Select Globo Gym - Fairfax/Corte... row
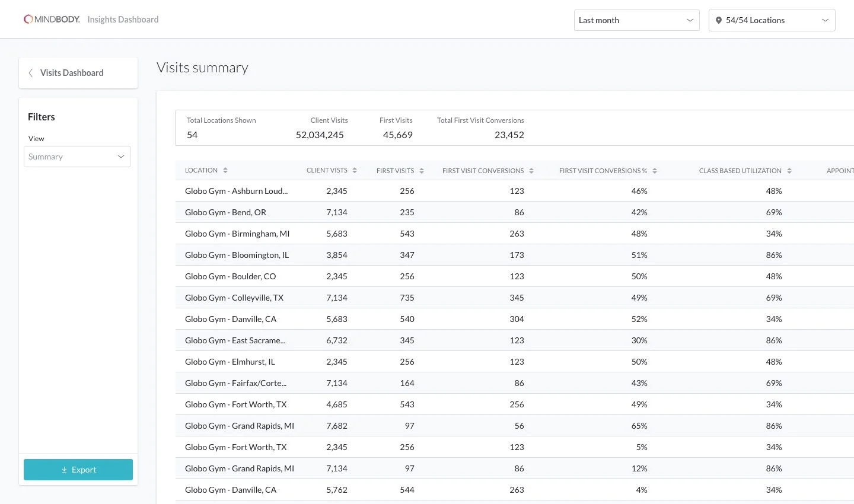The height and width of the screenshot is (504, 854). click(x=515, y=383)
